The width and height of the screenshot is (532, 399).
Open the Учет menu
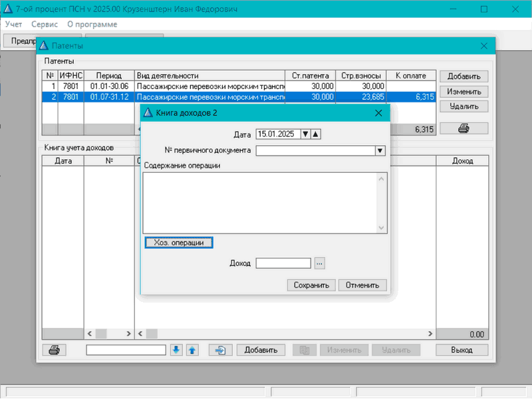pos(14,24)
